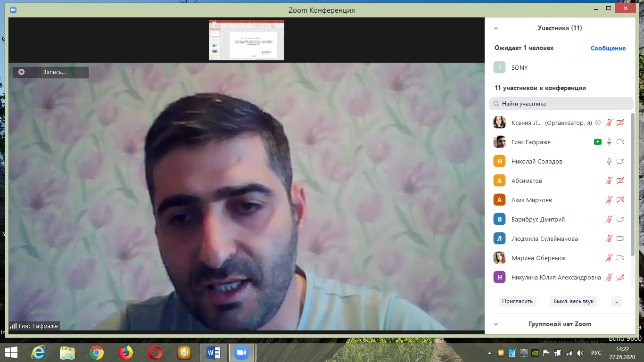Open Internet Explorer from the taskbar
644x362 pixels.
38,352
